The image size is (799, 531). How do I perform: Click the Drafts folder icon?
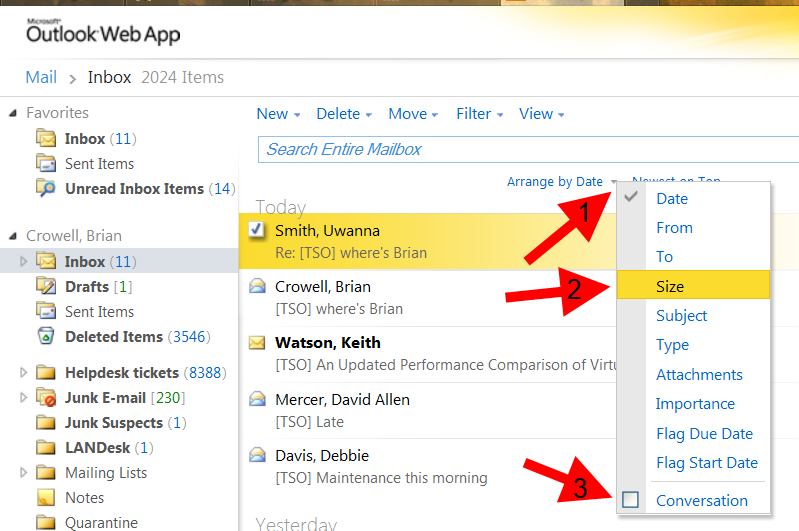(x=46, y=287)
